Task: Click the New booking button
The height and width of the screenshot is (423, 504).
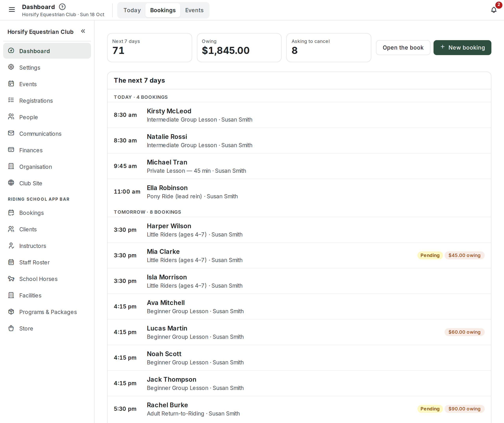Action: point(462,48)
